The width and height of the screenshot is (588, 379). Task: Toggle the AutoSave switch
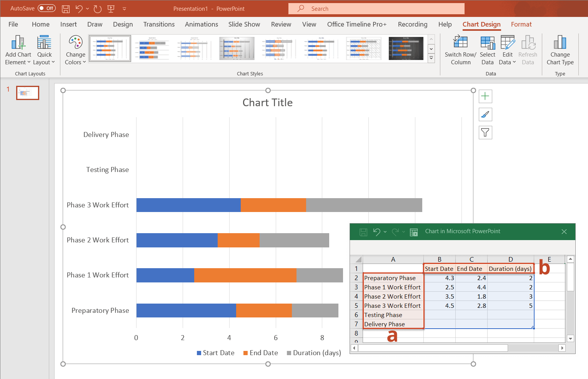pyautogui.click(x=47, y=8)
